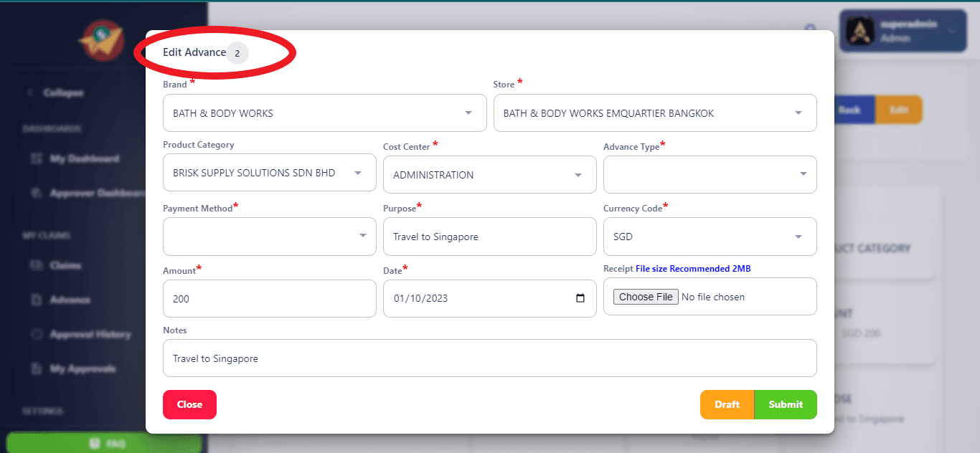The image size is (980, 453).
Task: Open the Brand dropdown
Action: (x=324, y=113)
